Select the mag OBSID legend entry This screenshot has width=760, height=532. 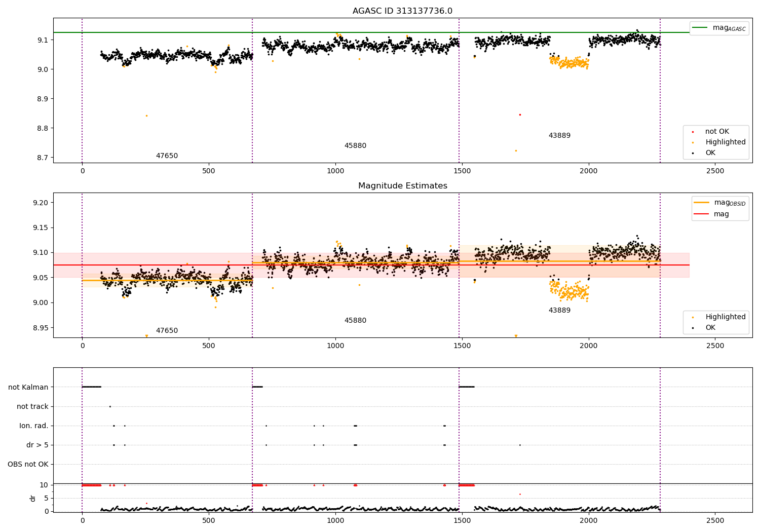click(x=720, y=203)
